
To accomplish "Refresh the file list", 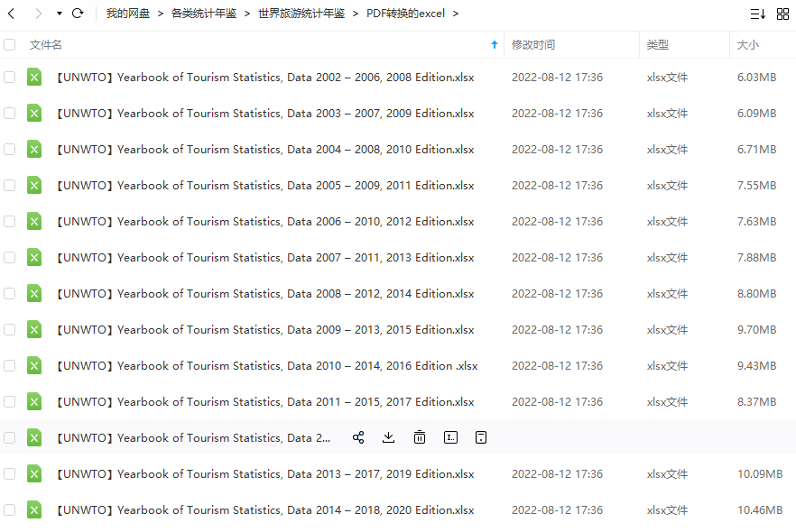I will click(x=78, y=14).
